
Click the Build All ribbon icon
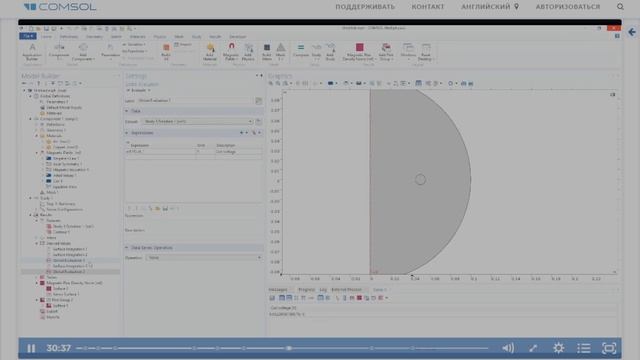166,52
